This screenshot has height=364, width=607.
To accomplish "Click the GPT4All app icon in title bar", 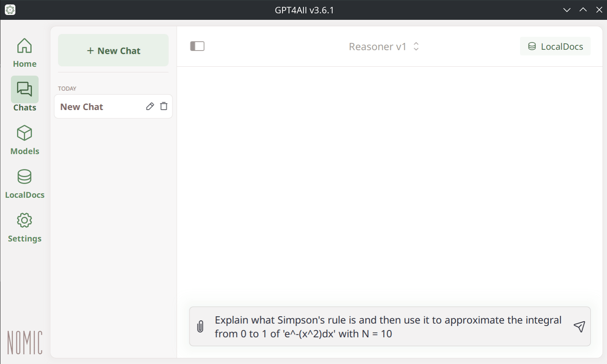I will (x=10, y=10).
